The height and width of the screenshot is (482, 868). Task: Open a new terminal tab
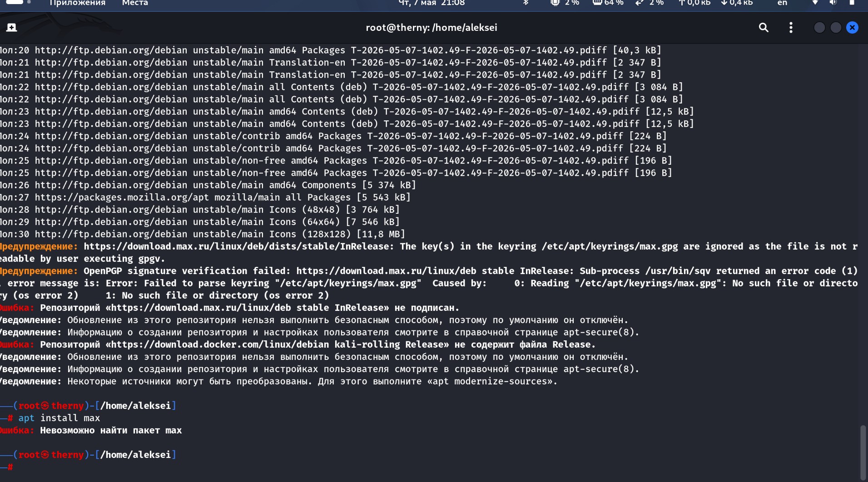12,28
